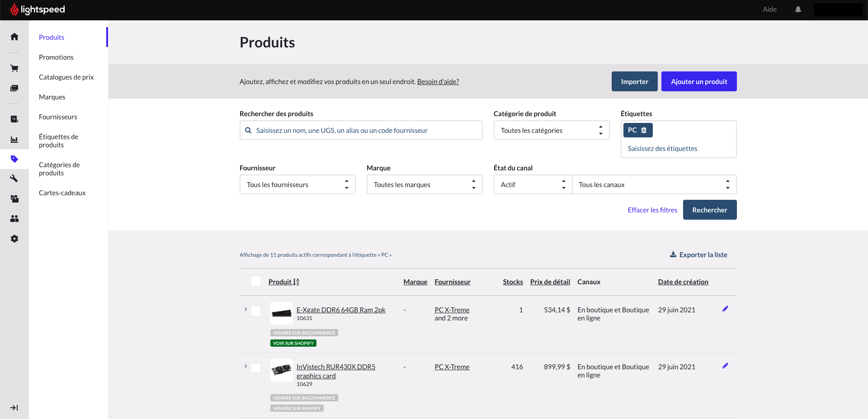The image size is (868, 419).
Task: Open the customers people icon
Action: tap(14, 218)
